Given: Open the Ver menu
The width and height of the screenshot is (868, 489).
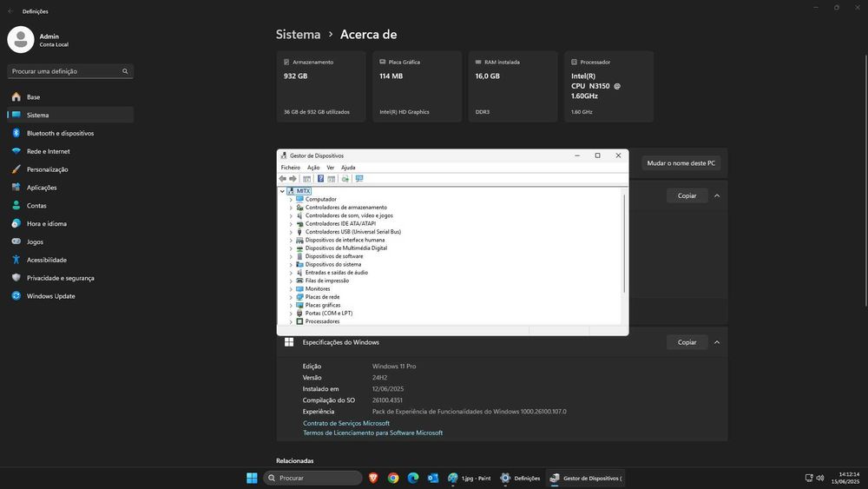Looking at the screenshot, I should coord(331,168).
